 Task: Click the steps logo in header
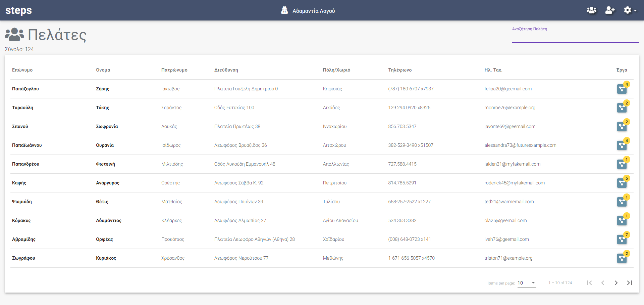click(18, 10)
